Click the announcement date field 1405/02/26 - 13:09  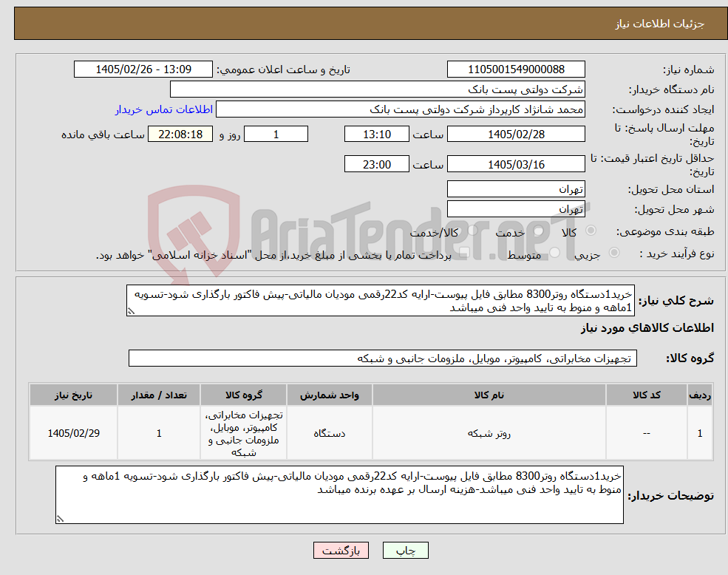tap(143, 69)
